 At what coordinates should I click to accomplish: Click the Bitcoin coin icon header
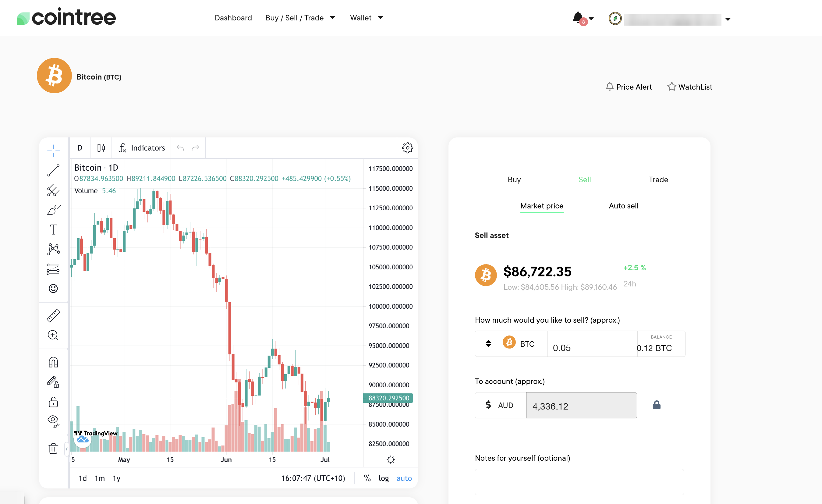click(x=54, y=76)
